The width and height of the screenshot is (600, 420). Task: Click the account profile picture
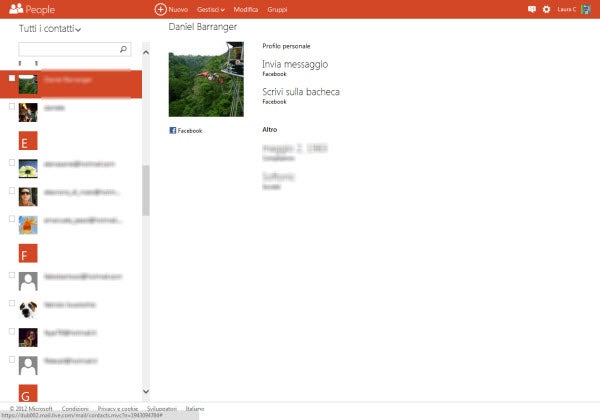586,9
